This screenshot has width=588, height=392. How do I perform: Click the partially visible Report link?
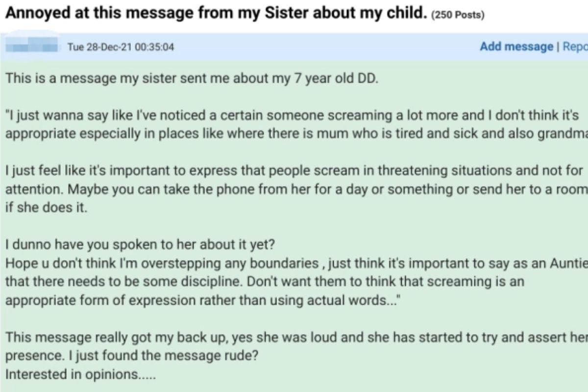pyautogui.click(x=574, y=47)
